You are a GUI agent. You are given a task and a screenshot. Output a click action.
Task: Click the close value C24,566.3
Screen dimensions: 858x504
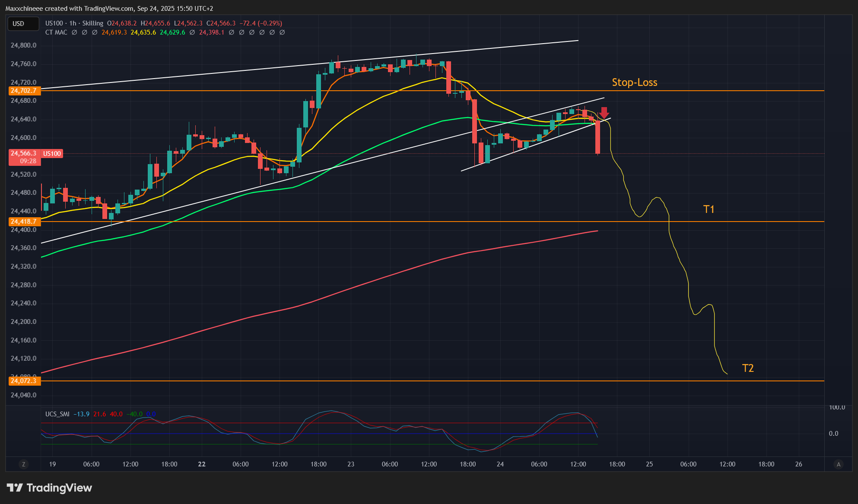(x=221, y=23)
